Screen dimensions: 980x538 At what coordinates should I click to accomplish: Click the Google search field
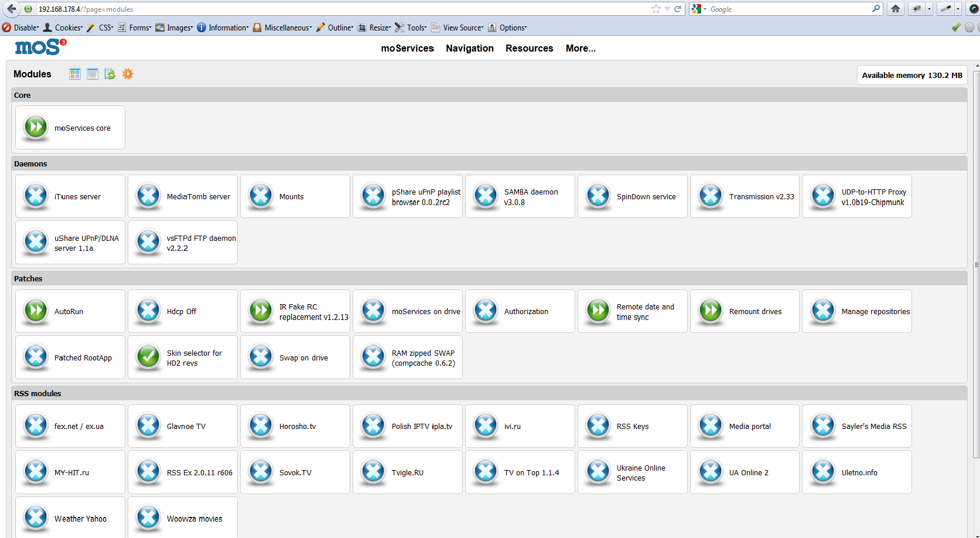pyautogui.click(x=788, y=9)
